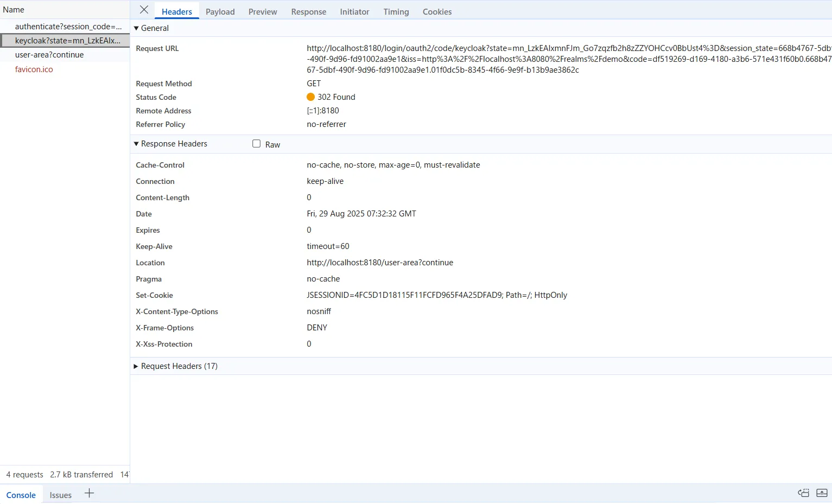View the Timing tab

396,11
